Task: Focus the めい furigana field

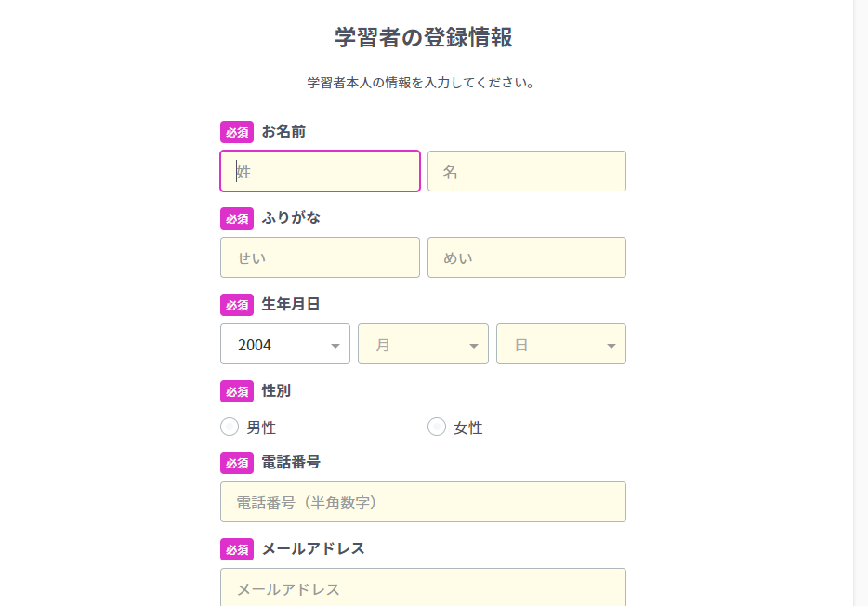Action: tap(526, 257)
